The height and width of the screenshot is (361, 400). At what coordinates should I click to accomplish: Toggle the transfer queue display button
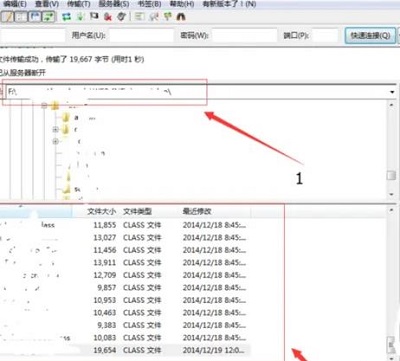click(49, 17)
